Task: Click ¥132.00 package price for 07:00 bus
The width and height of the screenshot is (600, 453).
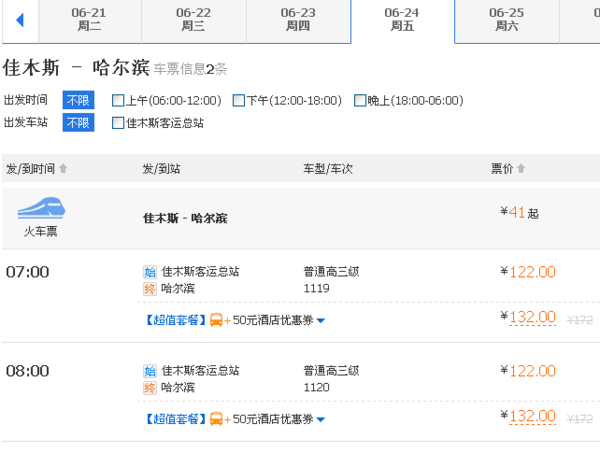Action: pyautogui.click(x=528, y=318)
